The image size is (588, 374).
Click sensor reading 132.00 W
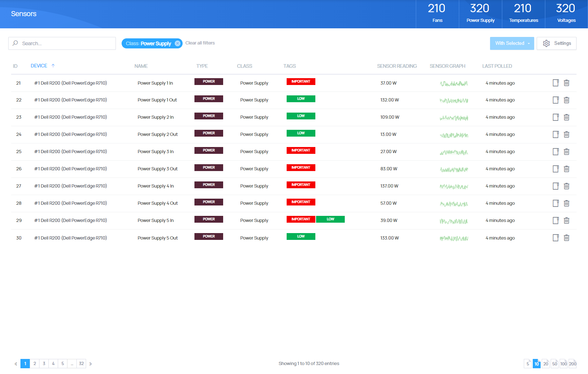(x=390, y=100)
